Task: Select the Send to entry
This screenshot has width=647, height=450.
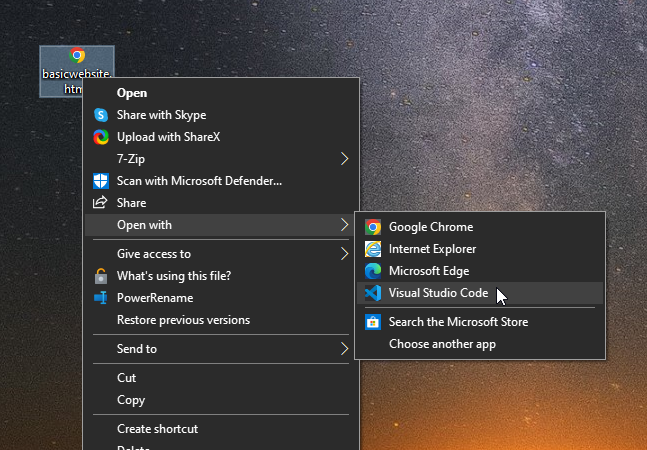Action: (221, 349)
